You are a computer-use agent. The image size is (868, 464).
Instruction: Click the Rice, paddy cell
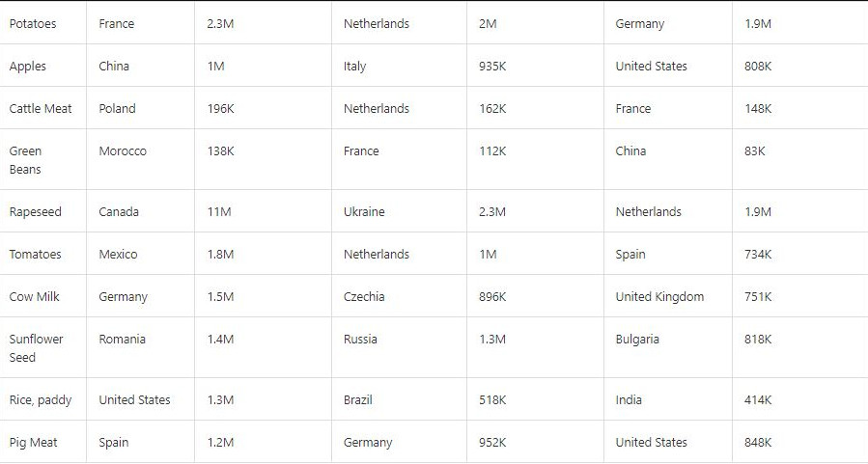[x=41, y=400]
